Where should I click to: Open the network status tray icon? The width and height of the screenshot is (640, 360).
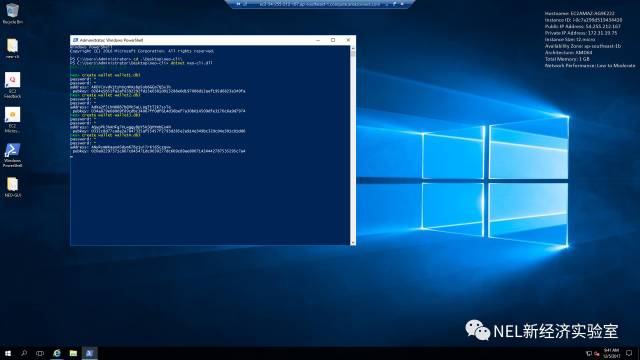pyautogui.click(x=589, y=353)
